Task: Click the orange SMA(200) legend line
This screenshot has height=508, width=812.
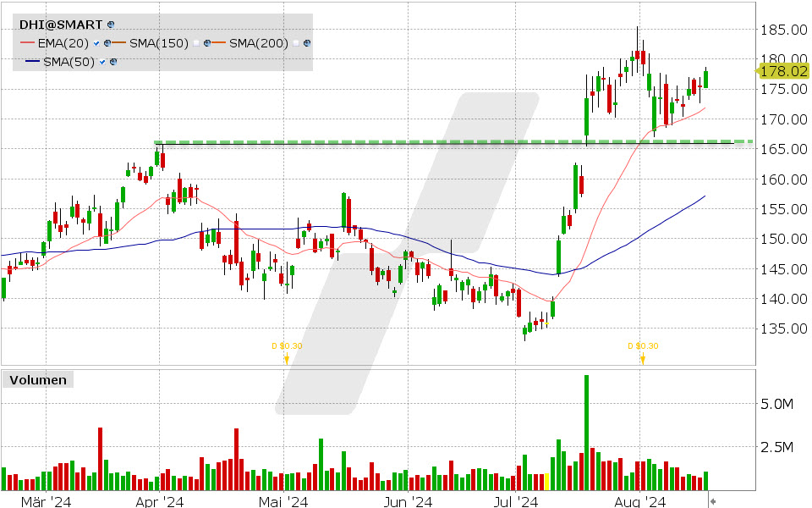Action: click(x=218, y=42)
